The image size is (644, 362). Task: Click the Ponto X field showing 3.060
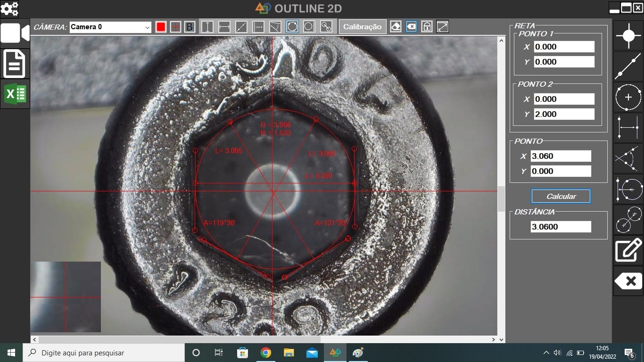(x=561, y=156)
